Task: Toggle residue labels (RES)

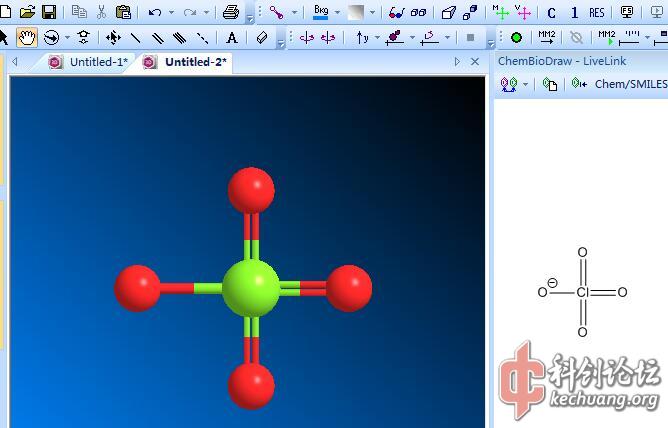Action: (597, 13)
